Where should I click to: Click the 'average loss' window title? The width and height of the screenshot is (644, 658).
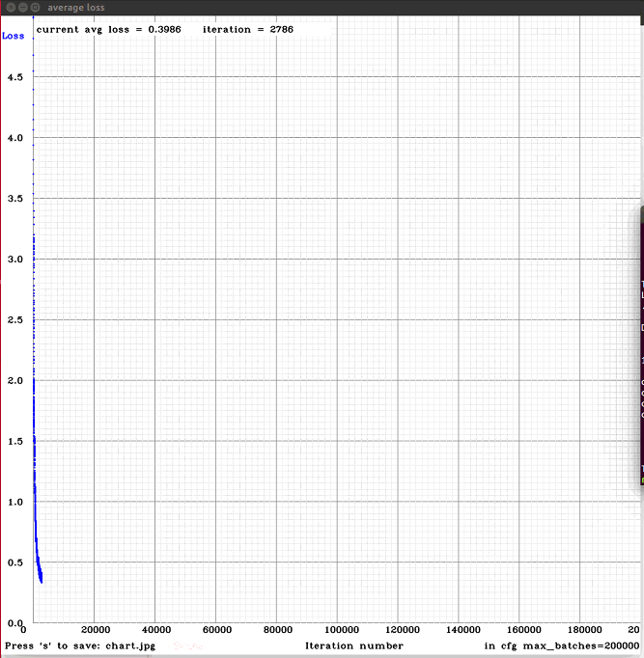[76, 8]
